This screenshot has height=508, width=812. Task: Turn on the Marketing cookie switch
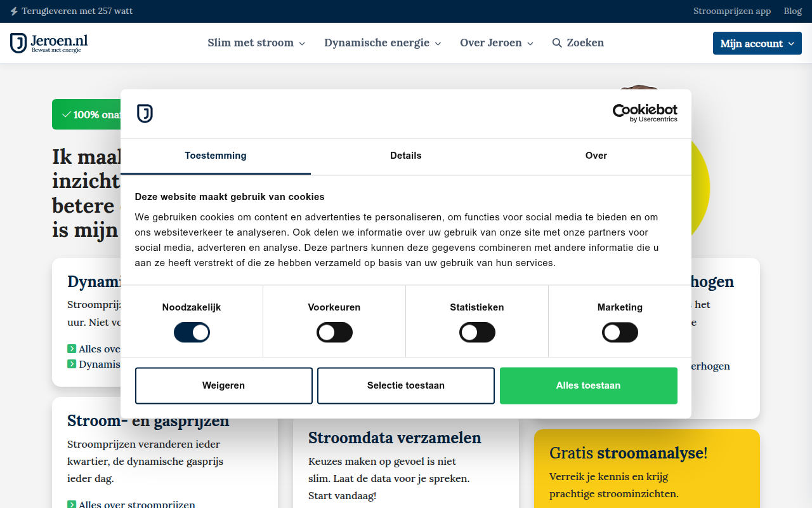tap(620, 333)
